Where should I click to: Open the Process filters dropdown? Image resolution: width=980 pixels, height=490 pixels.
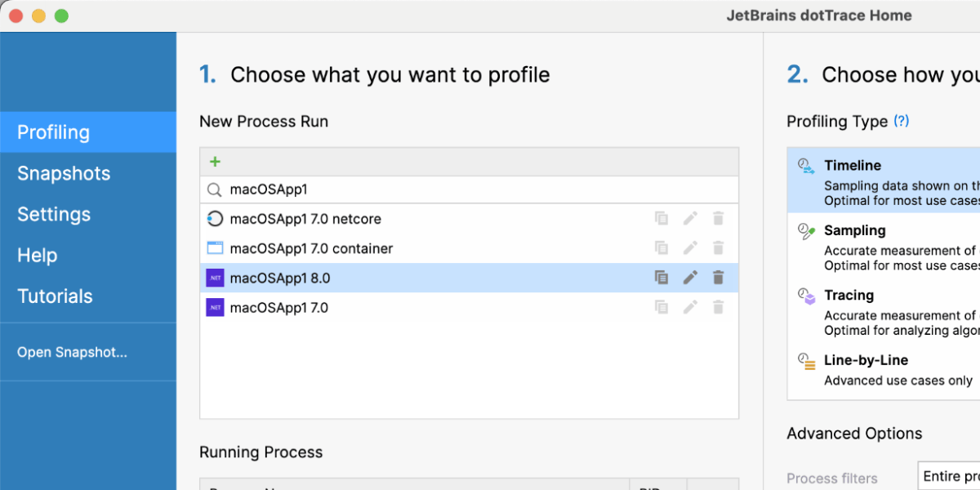click(949, 476)
